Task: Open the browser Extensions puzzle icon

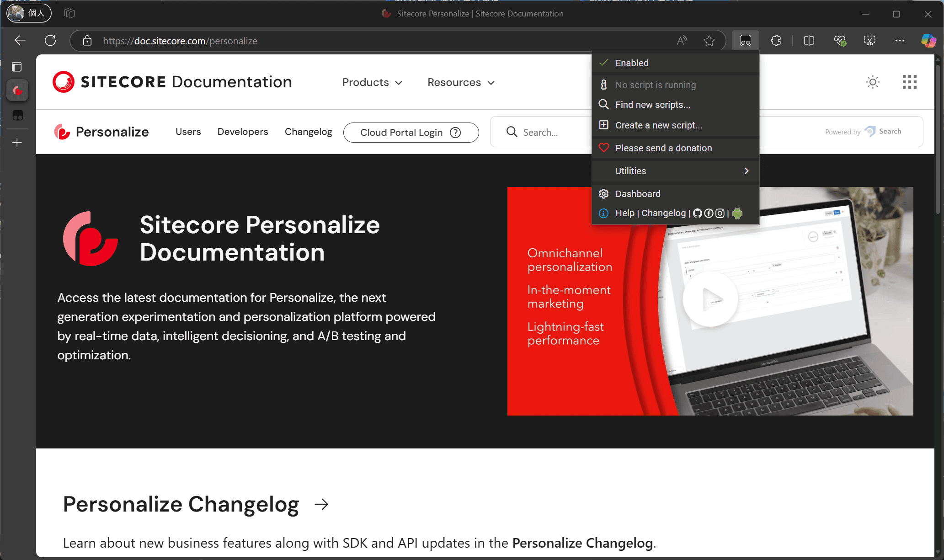Action: pyautogui.click(x=776, y=41)
